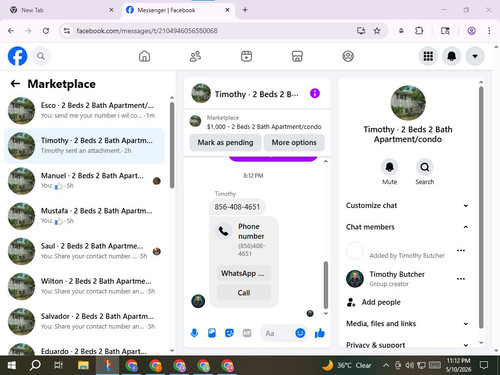This screenshot has height=375, width=500.
Task: Open the Friends icon in top navigation
Action: click(x=195, y=56)
